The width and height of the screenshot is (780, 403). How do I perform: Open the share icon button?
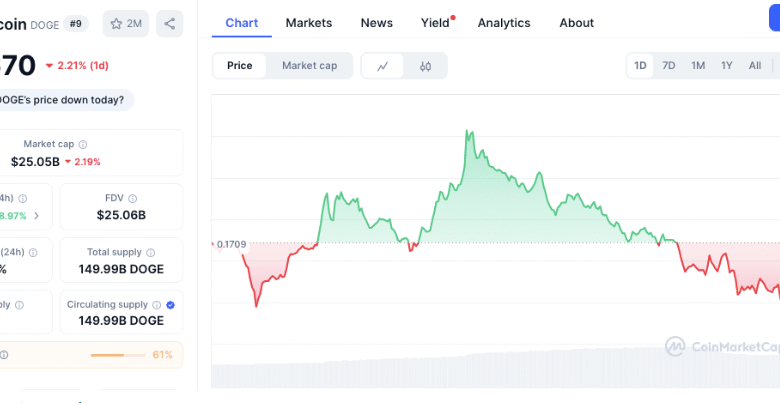pos(169,23)
